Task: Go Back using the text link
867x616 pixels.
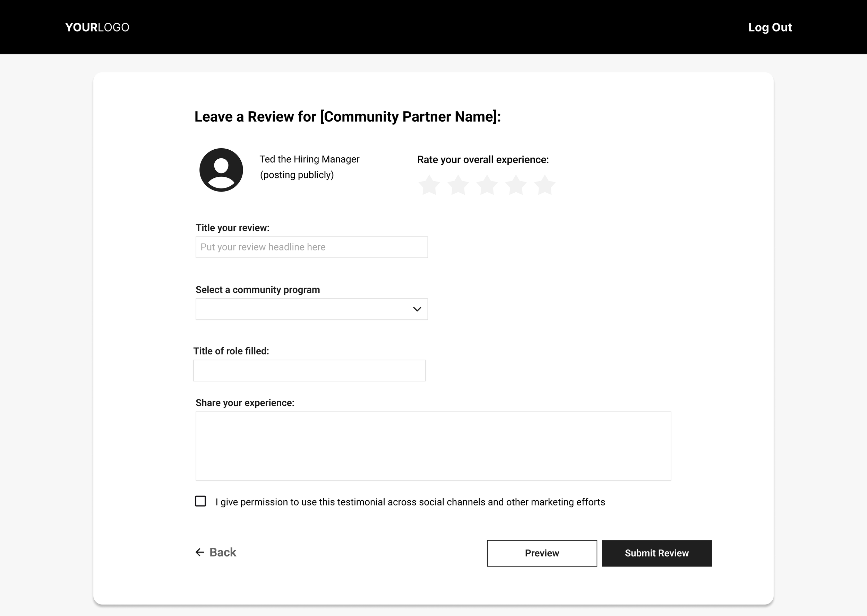Action: [223, 552]
